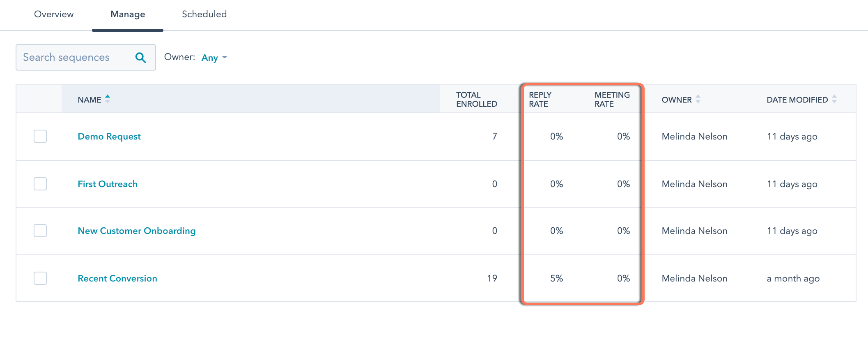868x357 pixels.
Task: Open the Recent Conversion sequence
Action: coord(117,278)
